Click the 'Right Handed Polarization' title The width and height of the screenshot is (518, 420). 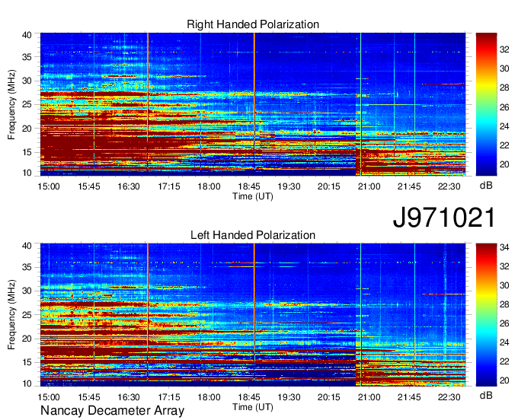(x=253, y=24)
